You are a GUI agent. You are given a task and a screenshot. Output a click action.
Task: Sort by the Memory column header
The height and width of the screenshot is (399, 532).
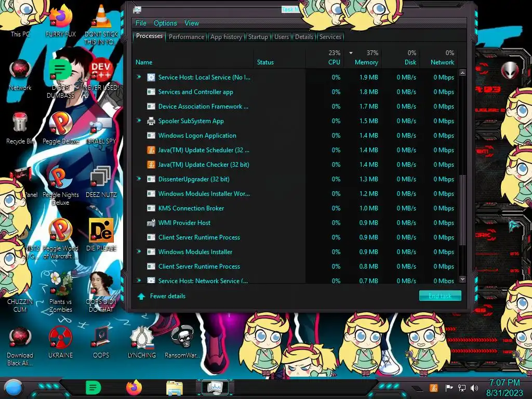[x=363, y=58]
